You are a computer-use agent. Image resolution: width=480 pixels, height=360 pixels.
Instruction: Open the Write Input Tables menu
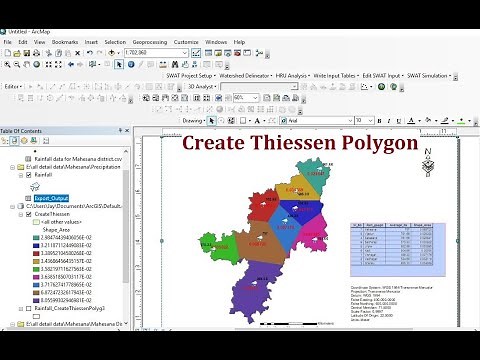(x=336, y=76)
